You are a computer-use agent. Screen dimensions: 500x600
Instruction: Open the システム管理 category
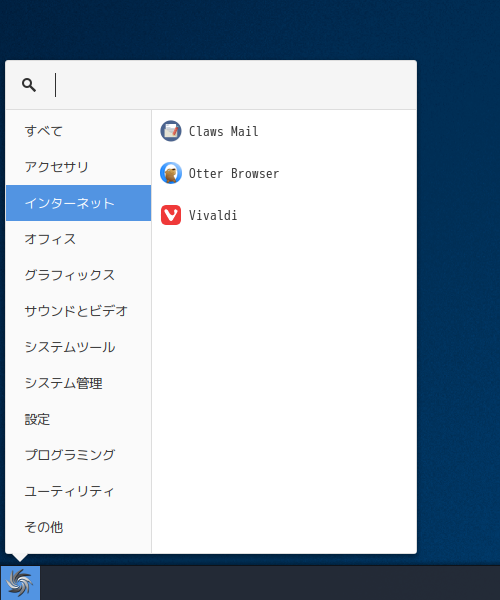[78, 383]
